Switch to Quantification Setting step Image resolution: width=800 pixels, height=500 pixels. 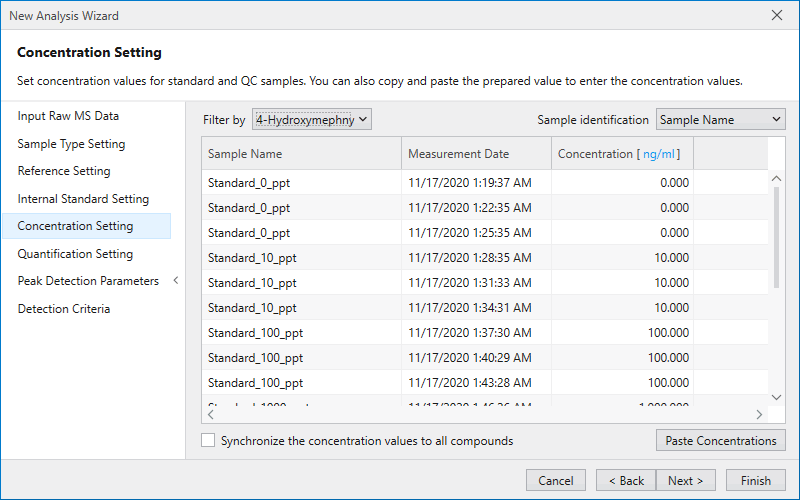(75, 254)
